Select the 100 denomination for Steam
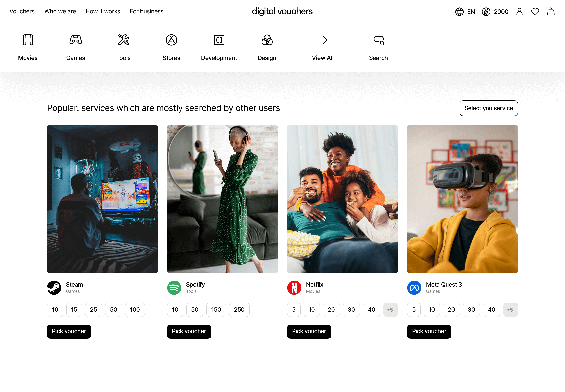The image size is (565, 392). [135, 309]
